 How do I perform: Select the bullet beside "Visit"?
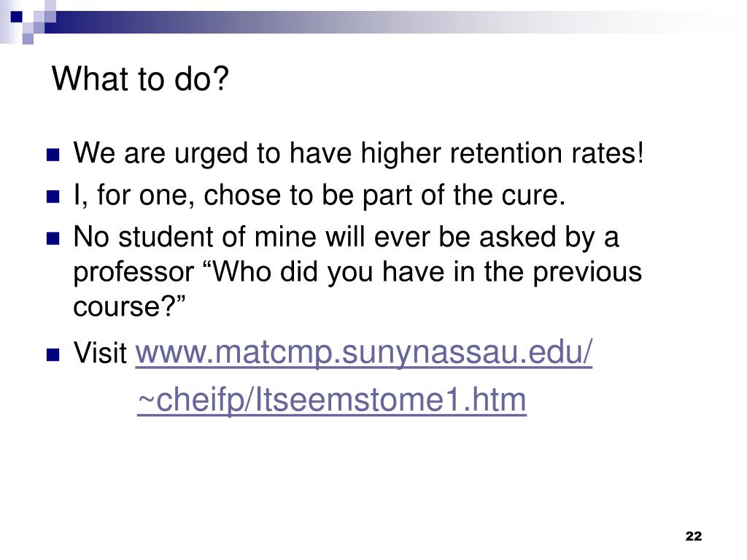pyautogui.click(x=53, y=355)
